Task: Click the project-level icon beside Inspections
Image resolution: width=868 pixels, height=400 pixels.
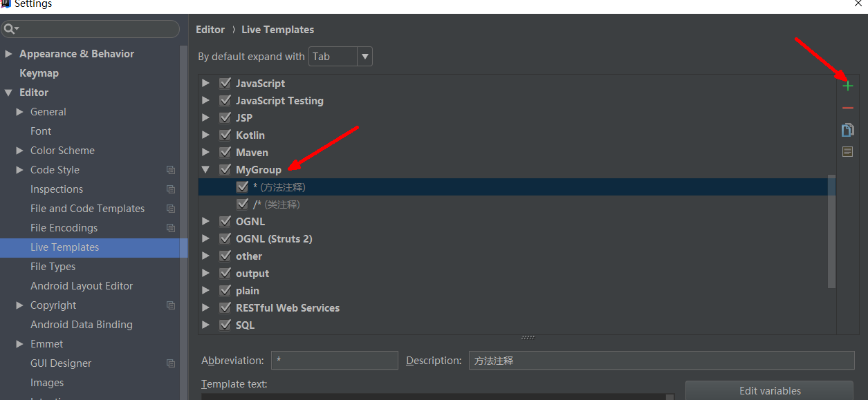Action: (171, 189)
